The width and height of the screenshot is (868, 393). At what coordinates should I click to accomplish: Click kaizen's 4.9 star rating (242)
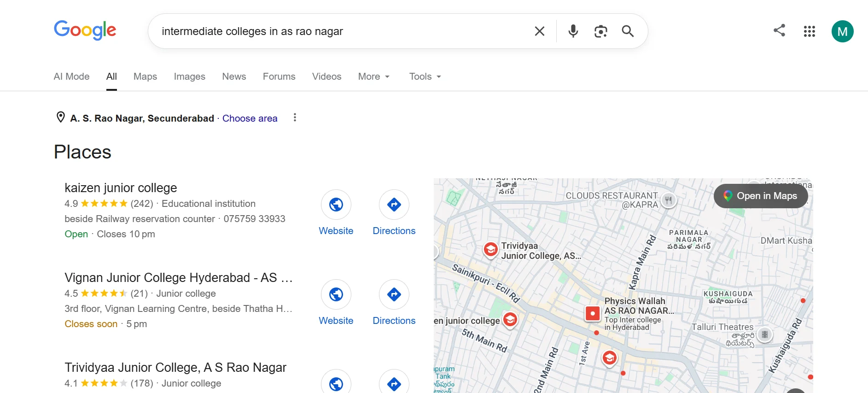tap(109, 204)
